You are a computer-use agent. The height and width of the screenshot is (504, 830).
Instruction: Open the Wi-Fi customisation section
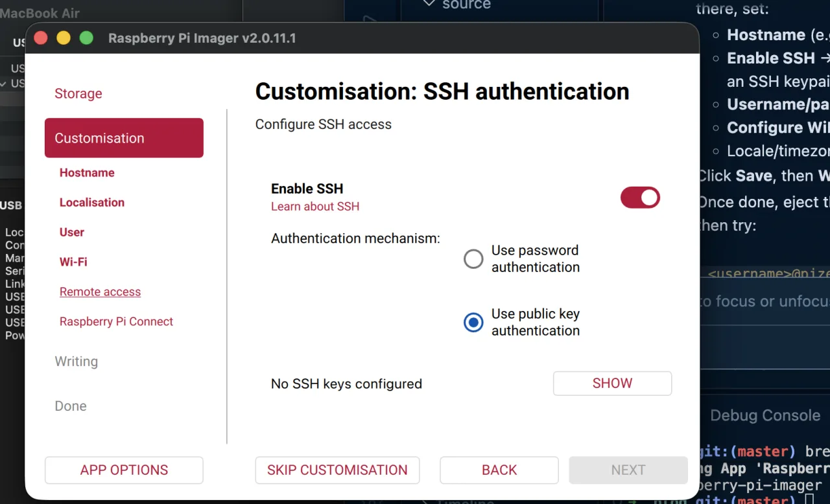point(73,262)
